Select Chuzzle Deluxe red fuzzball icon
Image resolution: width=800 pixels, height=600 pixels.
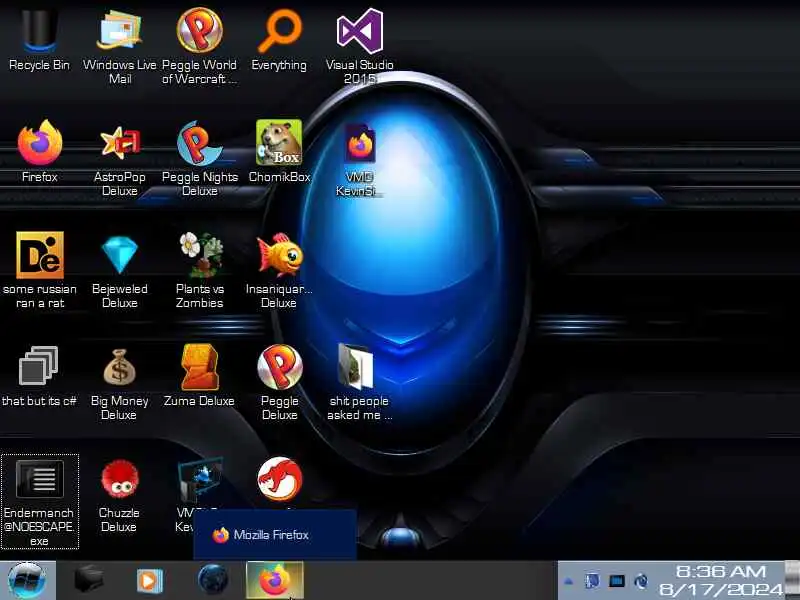pyautogui.click(x=119, y=479)
